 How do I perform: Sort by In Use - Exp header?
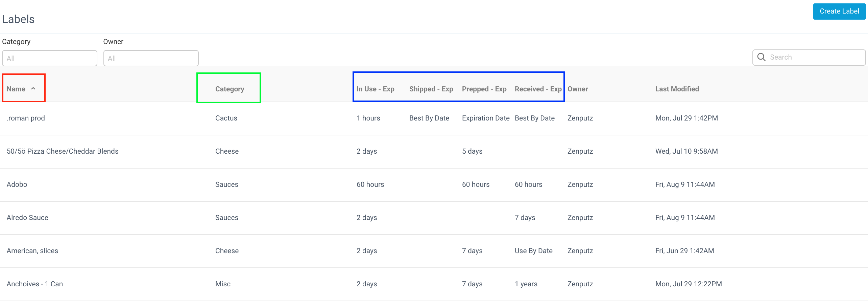(375, 89)
